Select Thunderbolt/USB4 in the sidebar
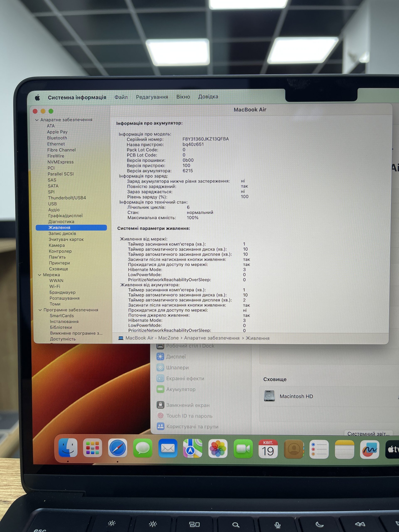The image size is (399, 532). coord(67,198)
